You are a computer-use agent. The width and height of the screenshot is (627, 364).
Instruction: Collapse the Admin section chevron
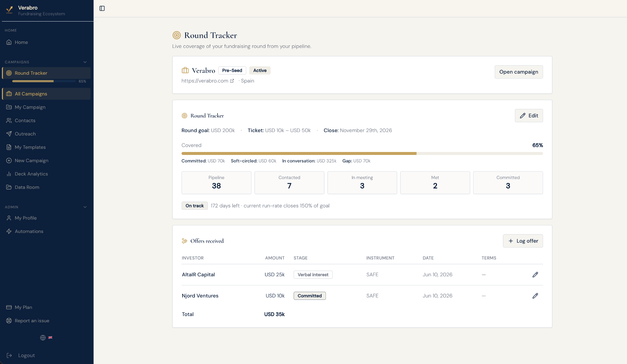click(85, 207)
